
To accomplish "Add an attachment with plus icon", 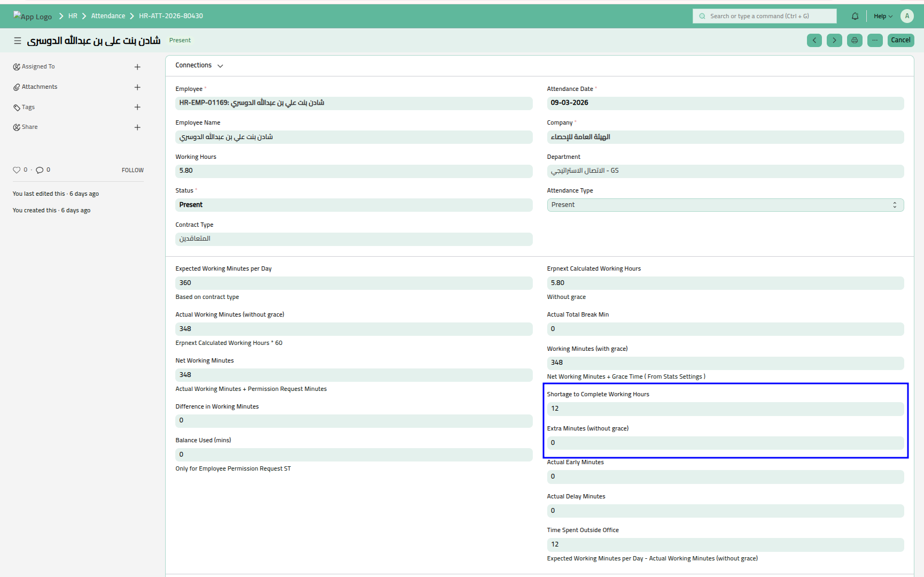I will pos(137,87).
